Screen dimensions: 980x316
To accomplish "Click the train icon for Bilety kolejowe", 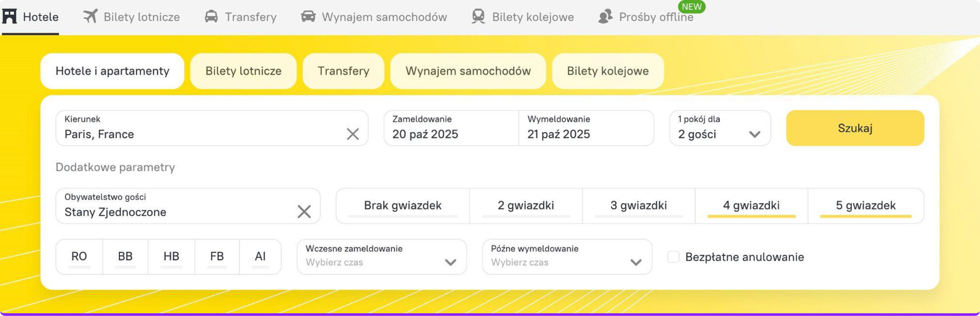I will (x=478, y=16).
